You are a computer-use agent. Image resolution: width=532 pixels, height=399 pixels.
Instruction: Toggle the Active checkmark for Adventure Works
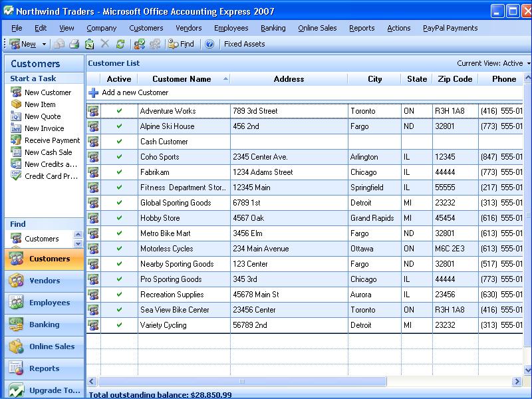click(x=119, y=111)
